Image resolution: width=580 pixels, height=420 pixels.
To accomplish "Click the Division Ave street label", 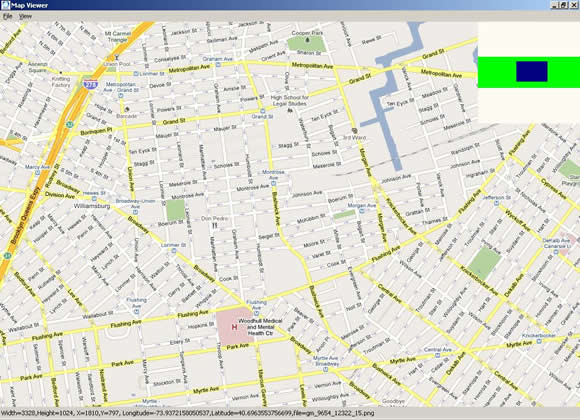I will 60,195.
